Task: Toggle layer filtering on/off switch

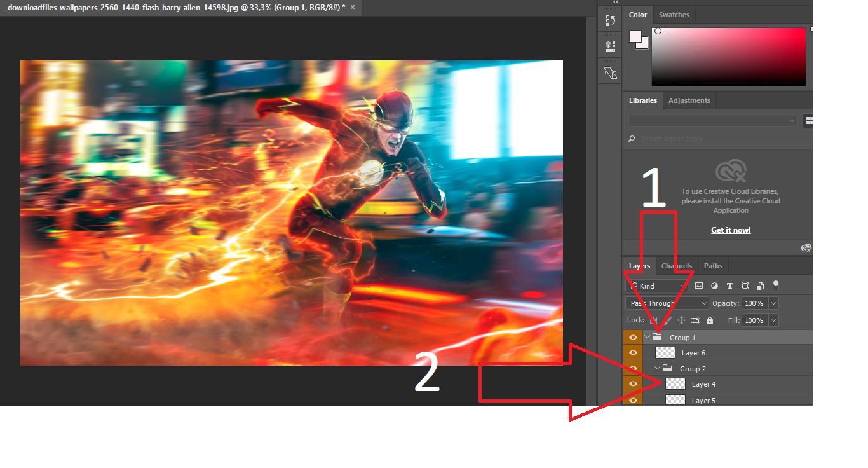Action: tap(776, 286)
